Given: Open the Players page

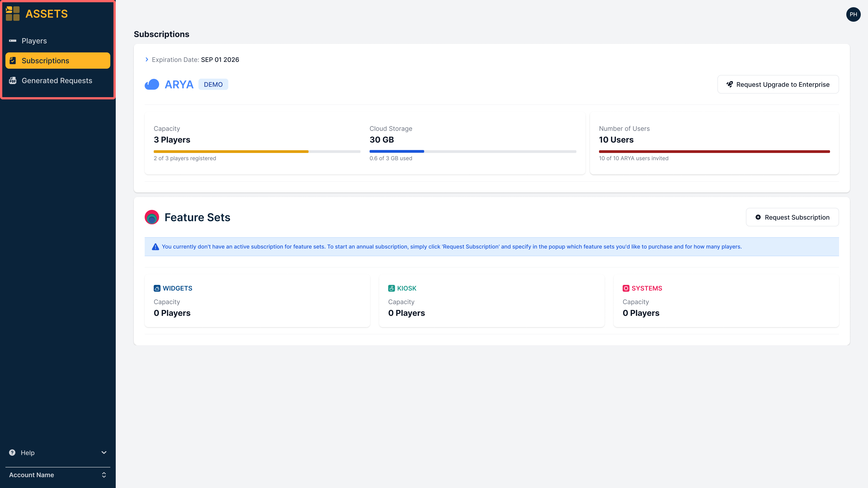Looking at the screenshot, I should [58, 41].
